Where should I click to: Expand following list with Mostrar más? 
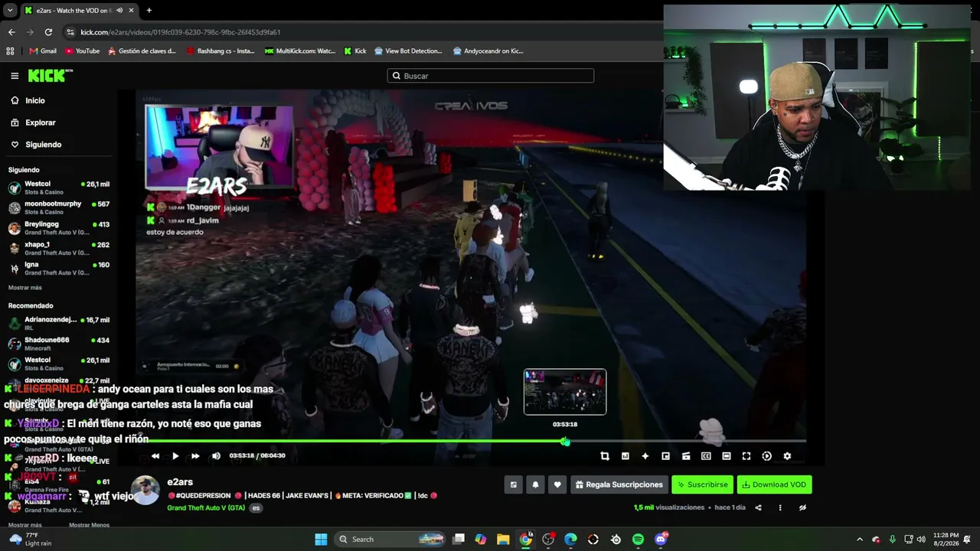pyautogui.click(x=25, y=288)
